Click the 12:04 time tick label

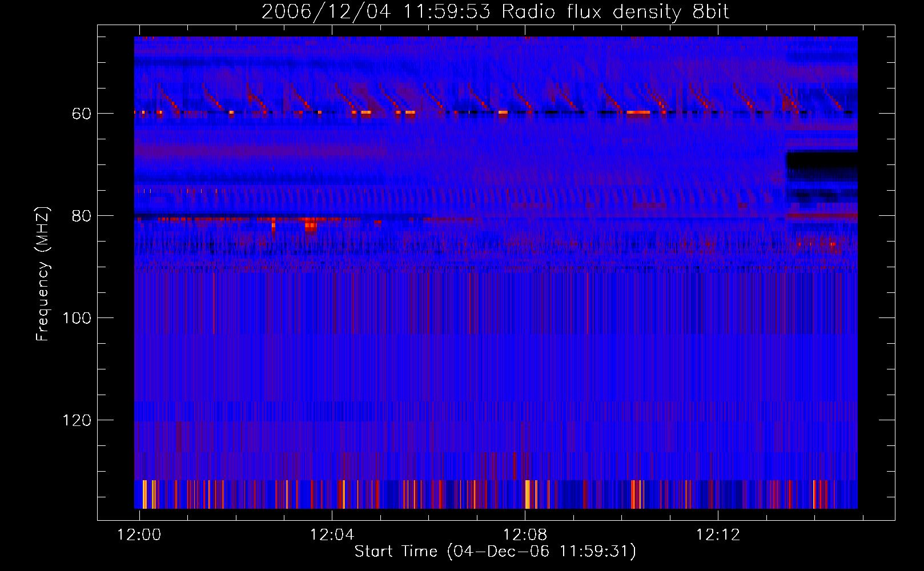pos(332,535)
